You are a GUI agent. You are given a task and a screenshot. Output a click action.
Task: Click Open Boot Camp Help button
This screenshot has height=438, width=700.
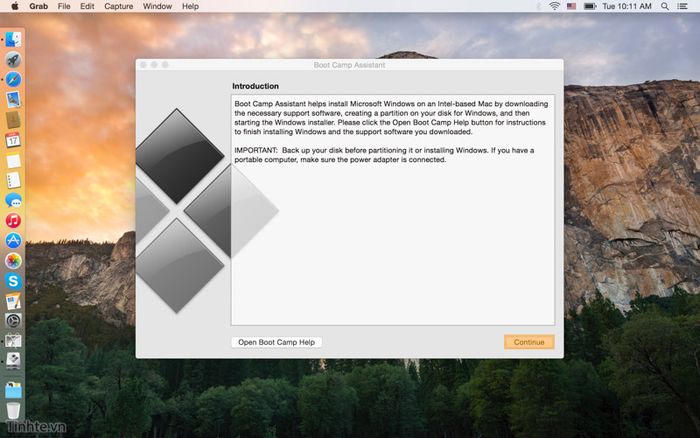(276, 342)
